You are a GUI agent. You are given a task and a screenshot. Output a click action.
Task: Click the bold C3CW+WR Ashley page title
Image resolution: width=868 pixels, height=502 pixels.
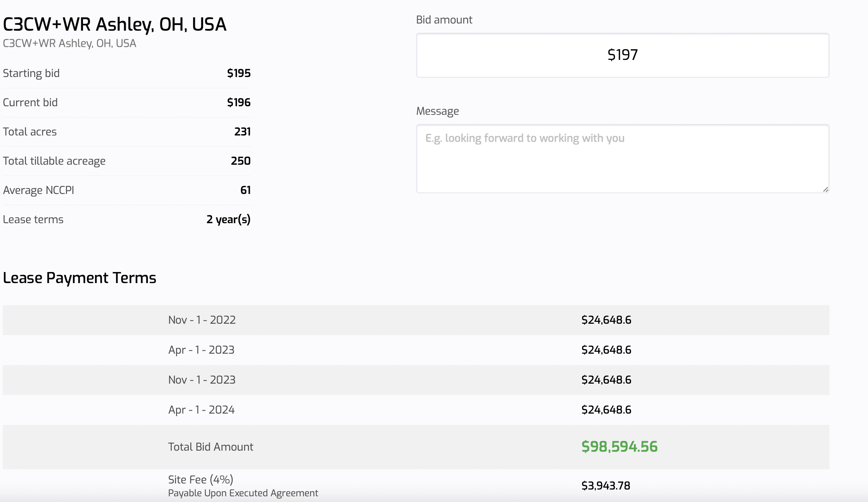pos(114,24)
